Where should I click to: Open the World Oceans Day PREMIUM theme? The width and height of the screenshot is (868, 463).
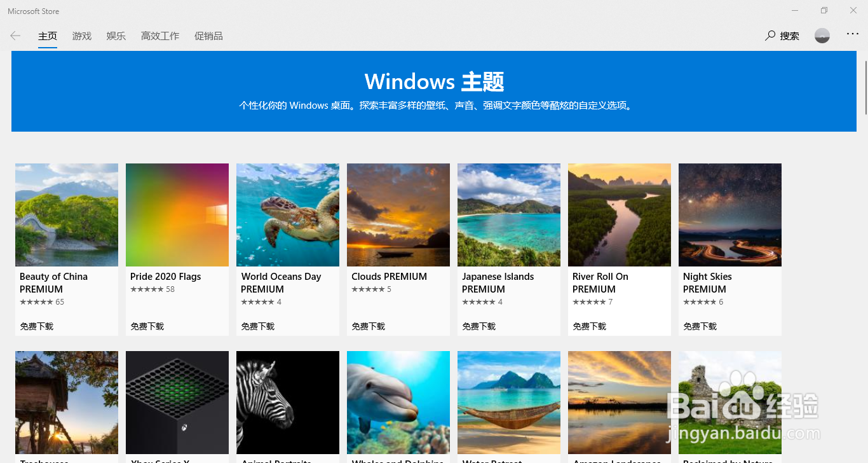click(287, 214)
